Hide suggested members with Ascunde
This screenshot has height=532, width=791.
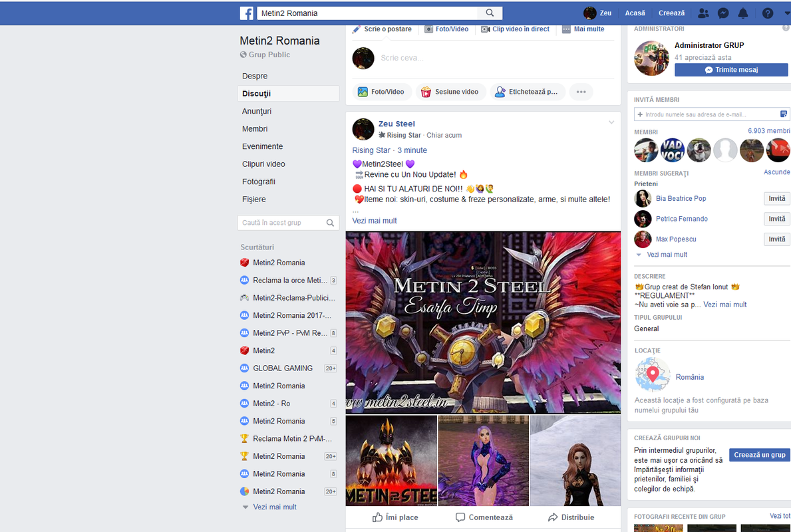(x=777, y=172)
